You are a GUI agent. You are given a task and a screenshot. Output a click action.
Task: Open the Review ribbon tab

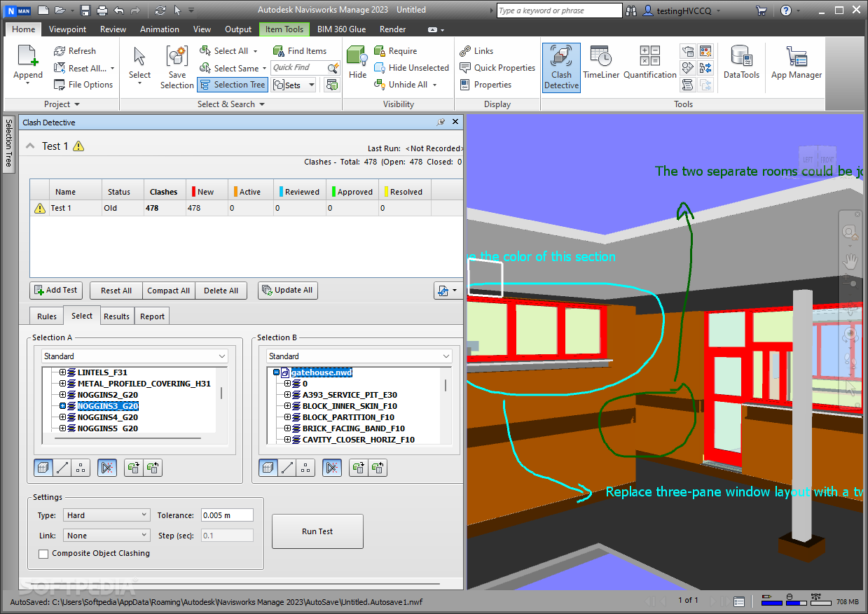113,29
